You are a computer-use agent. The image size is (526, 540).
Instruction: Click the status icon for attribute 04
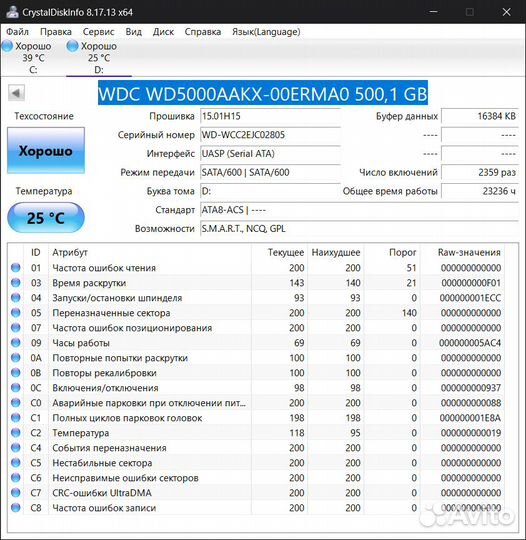[16, 298]
